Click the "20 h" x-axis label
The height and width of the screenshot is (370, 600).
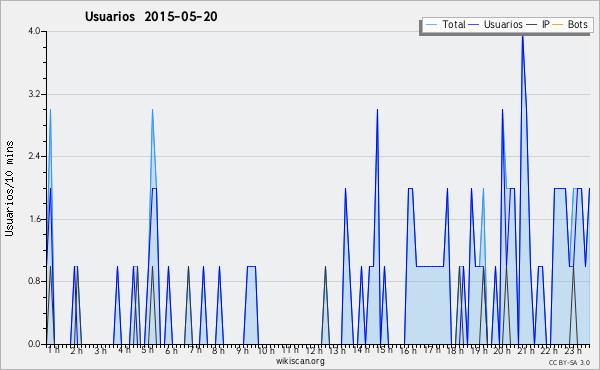[x=502, y=350]
